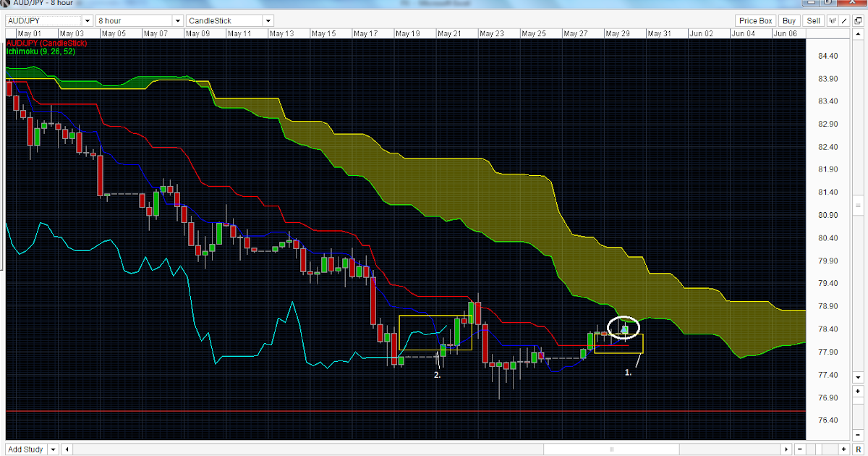Click the vertical scrollbar up arrow
The width and height of the screenshot is (868, 456).
[x=858, y=34]
